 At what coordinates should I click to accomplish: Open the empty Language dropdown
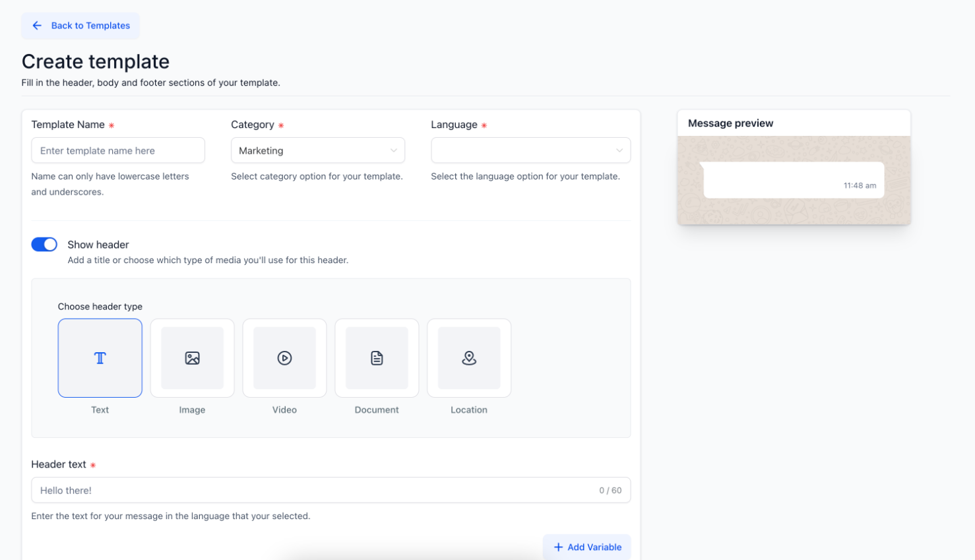(530, 150)
